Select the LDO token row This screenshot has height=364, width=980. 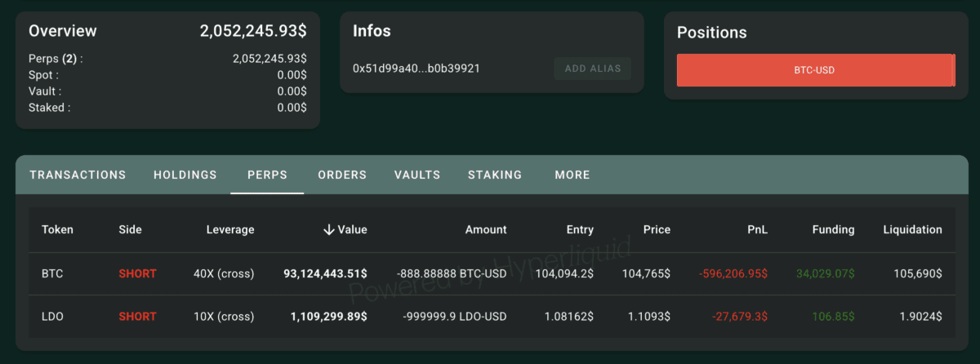pos(492,316)
